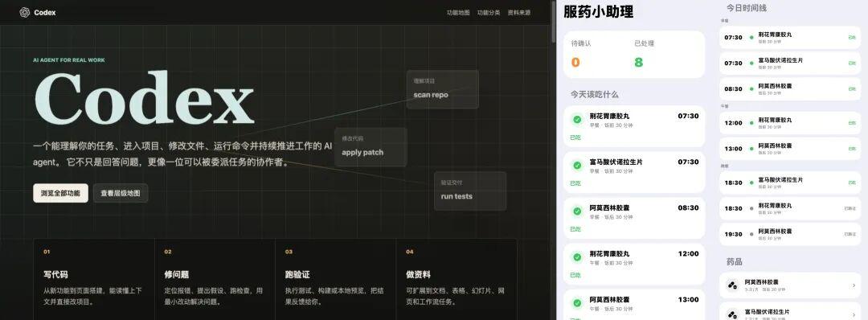868x320 pixels.
Task: Open 资料来源 in the Codex navigation
Action: [x=518, y=12]
